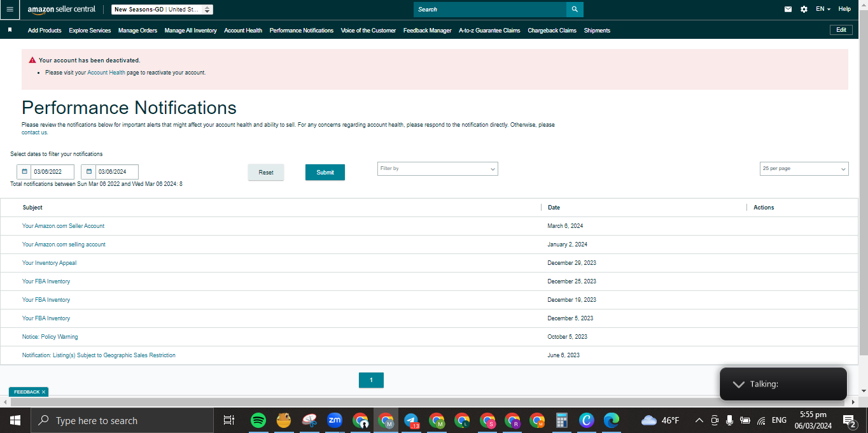Click the end date field 03/06/2024
The width and height of the screenshot is (868, 433).
point(116,172)
